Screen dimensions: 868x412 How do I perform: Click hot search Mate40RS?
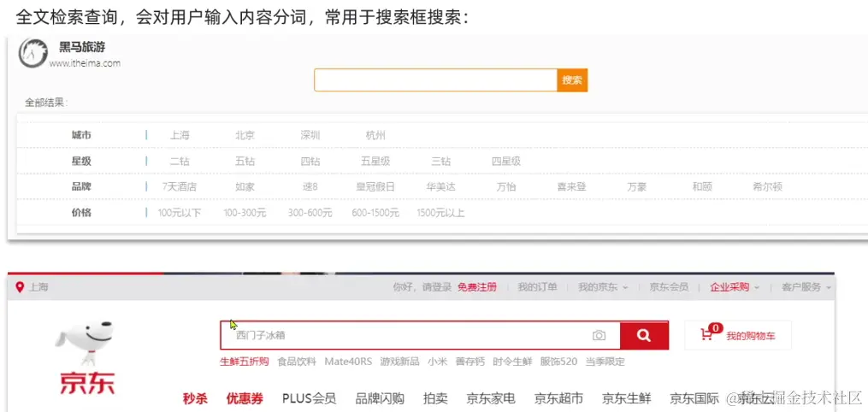[348, 362]
